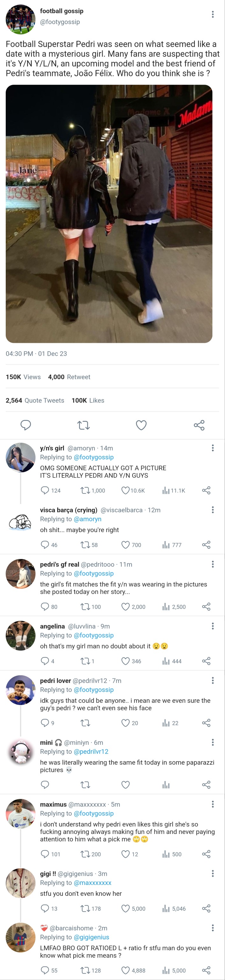Reply to mini @miniyn comment
The height and width of the screenshot is (980, 225).
pyautogui.click(x=45, y=784)
